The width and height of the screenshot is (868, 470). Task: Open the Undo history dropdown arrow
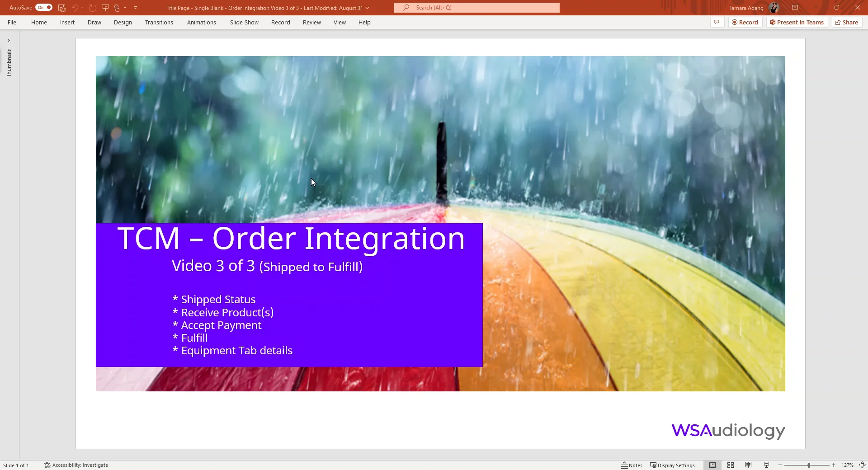[x=82, y=8]
